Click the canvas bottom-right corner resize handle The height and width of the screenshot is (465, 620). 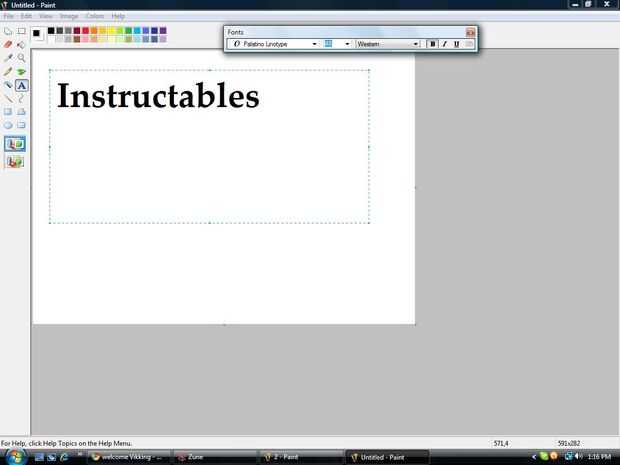(415, 325)
